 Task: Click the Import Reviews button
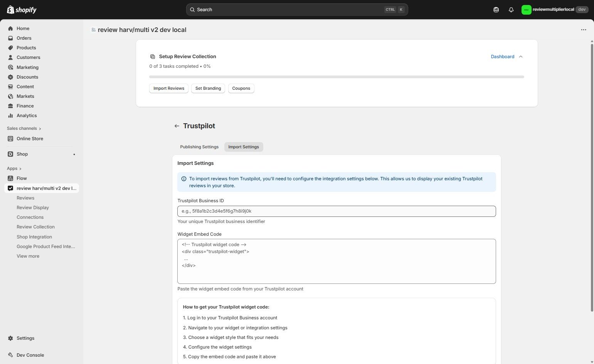point(168,88)
